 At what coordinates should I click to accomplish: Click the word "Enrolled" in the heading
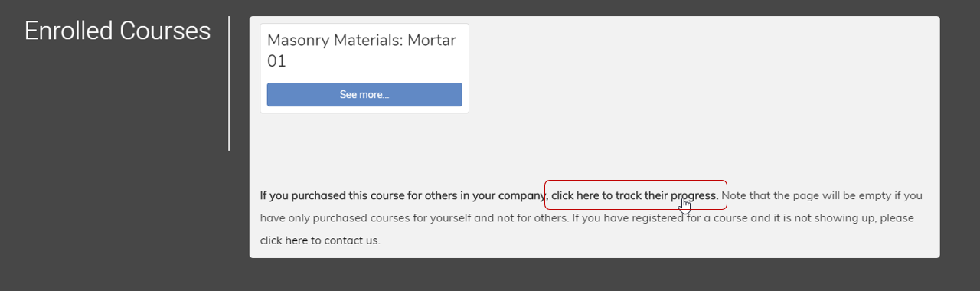[68, 31]
